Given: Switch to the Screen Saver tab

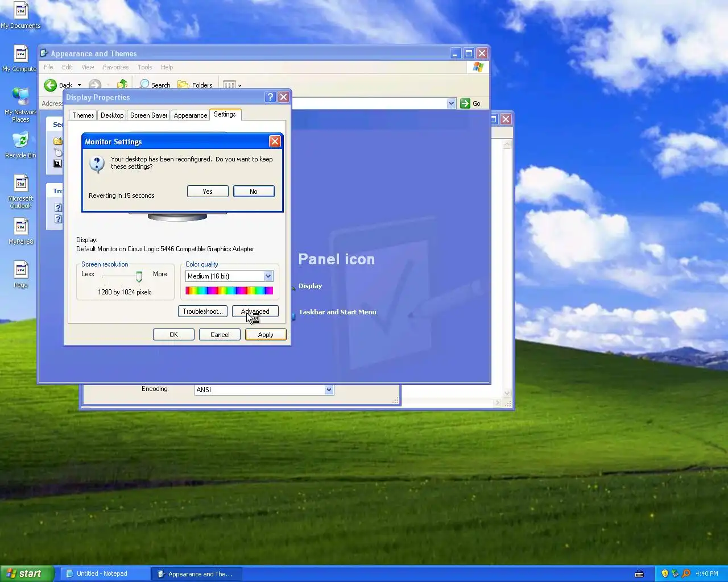Looking at the screenshot, I should click(149, 115).
